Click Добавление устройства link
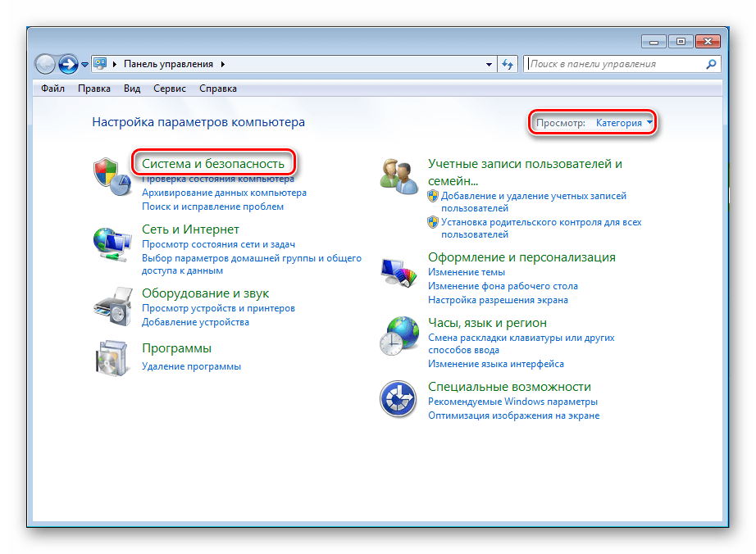This screenshot has height=554, width=756. click(195, 322)
